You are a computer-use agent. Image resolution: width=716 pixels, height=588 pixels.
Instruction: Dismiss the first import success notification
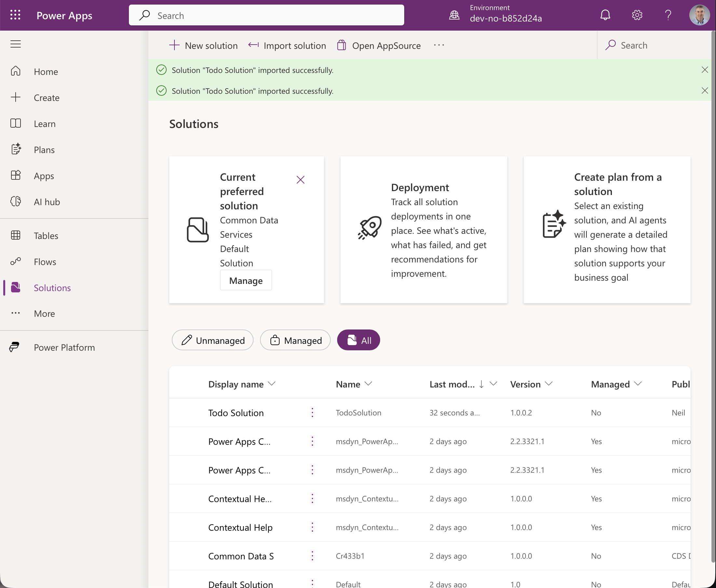(705, 70)
